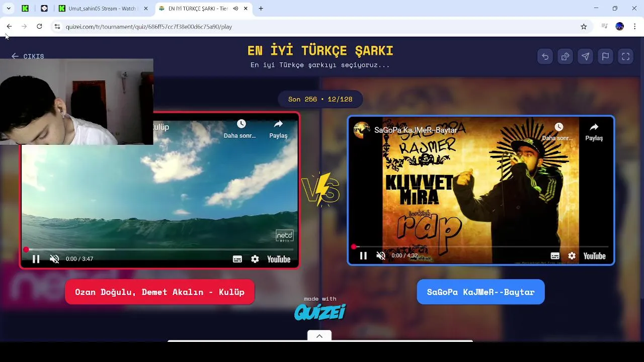Image resolution: width=644 pixels, height=362 pixels.
Task: Click the EN İYİ TÜRKÇE ŞARKI heading
Action: click(x=320, y=51)
